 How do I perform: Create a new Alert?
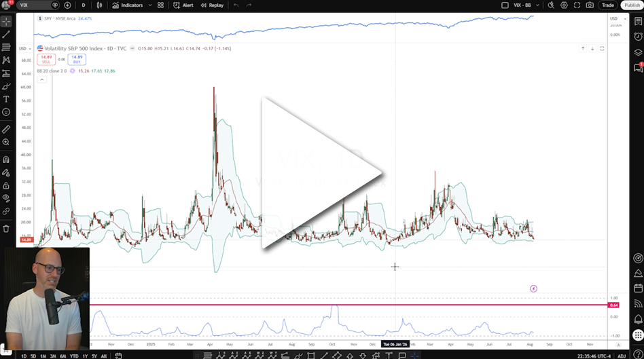tap(183, 5)
